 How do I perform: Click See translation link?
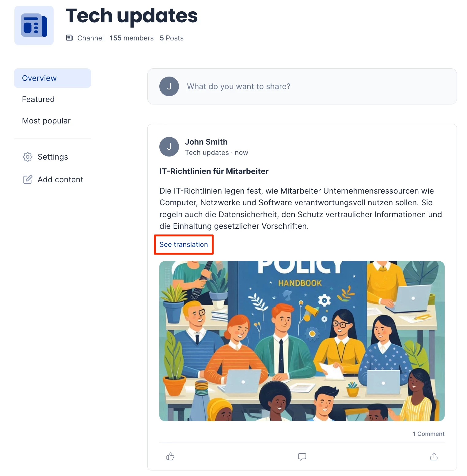(184, 244)
